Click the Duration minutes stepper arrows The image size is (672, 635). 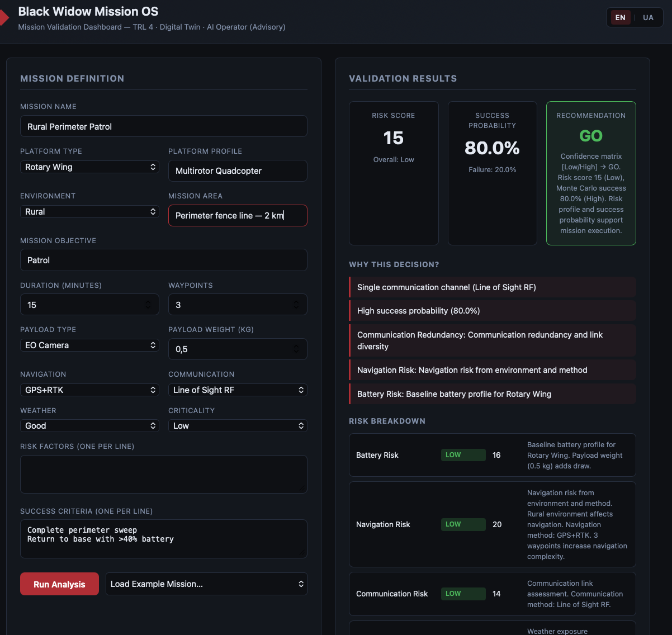pos(148,305)
